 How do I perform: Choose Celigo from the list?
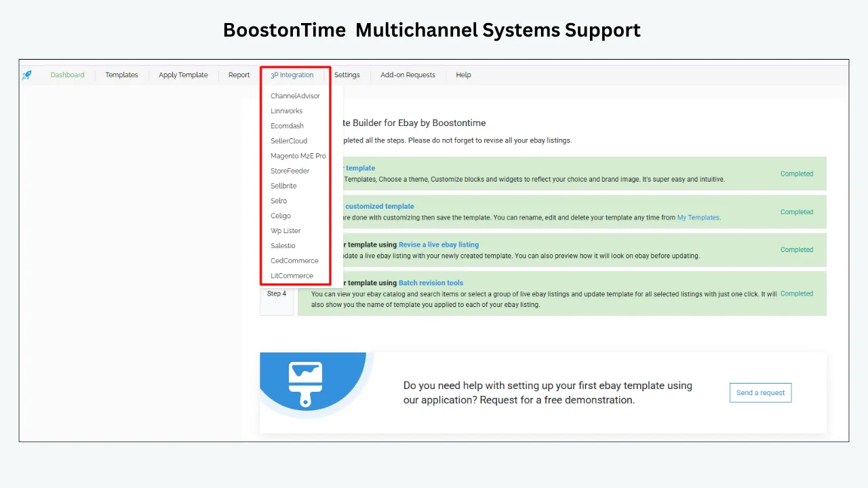tap(281, 216)
